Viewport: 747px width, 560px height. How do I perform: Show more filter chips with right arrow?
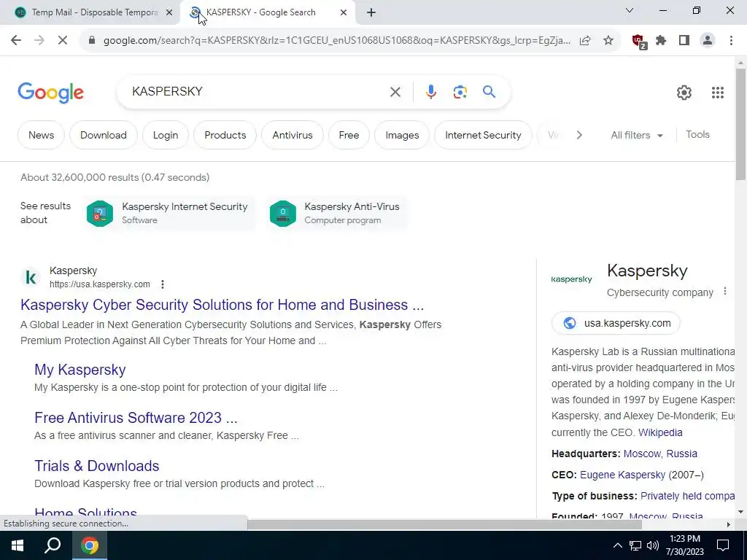tap(578, 135)
